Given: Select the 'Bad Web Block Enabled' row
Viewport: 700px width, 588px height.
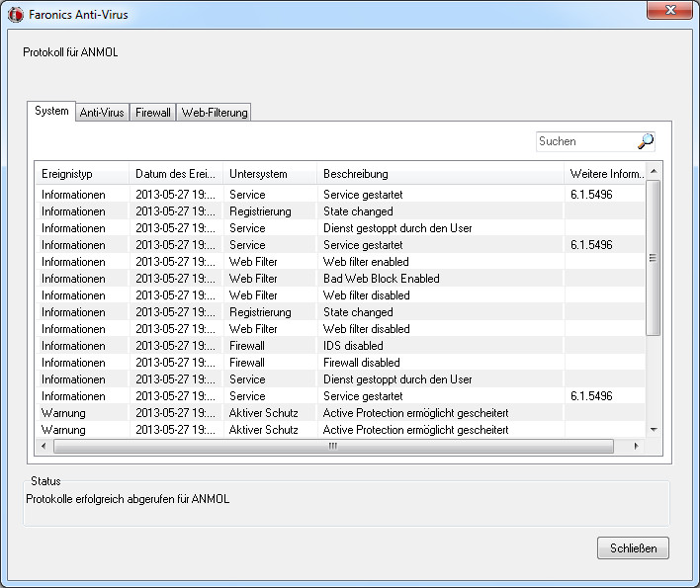Looking at the screenshot, I should (340, 279).
